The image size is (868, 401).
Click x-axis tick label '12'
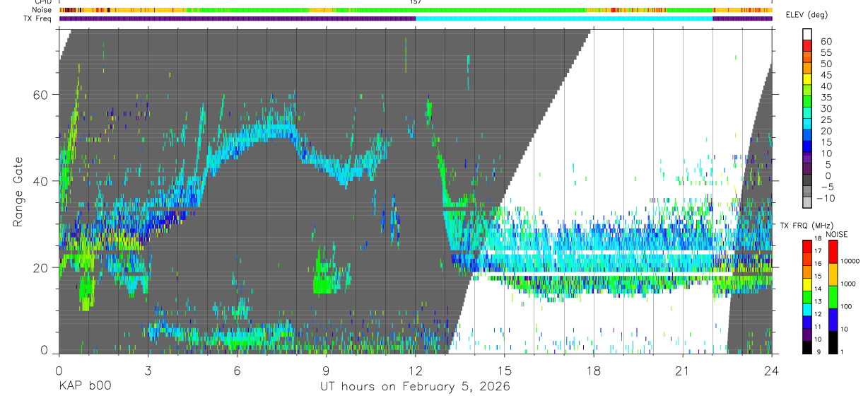pos(416,371)
